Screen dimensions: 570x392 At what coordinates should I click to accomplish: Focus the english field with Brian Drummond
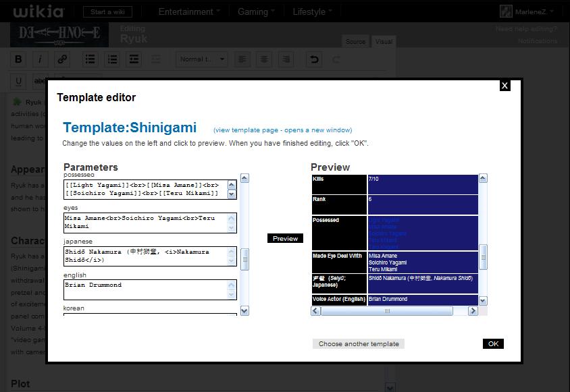coord(145,289)
